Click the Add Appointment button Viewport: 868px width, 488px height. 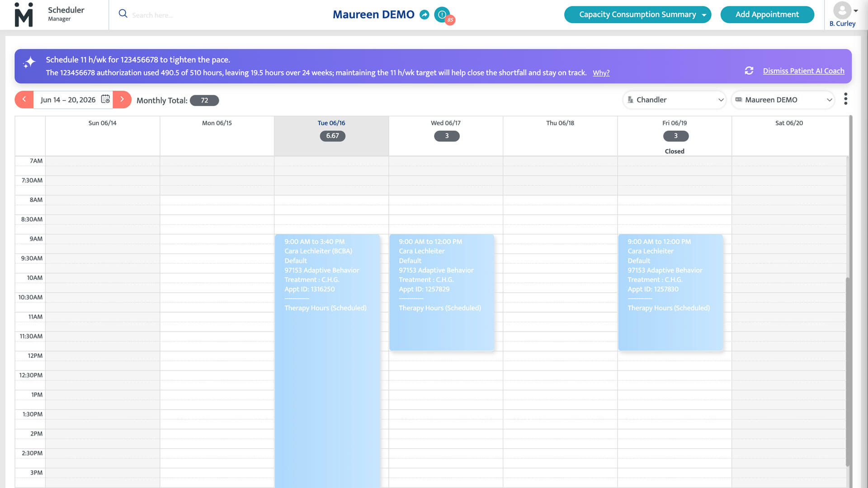[767, 14]
